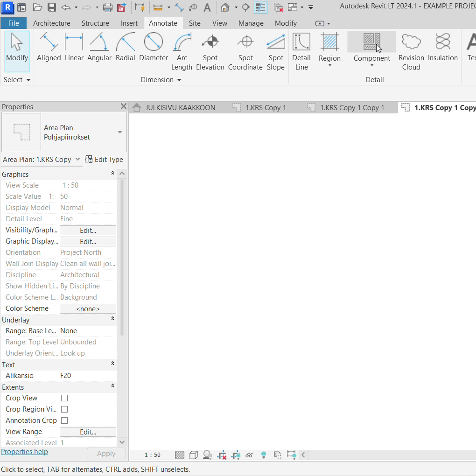Pick the Diameter dimension tool

click(153, 49)
